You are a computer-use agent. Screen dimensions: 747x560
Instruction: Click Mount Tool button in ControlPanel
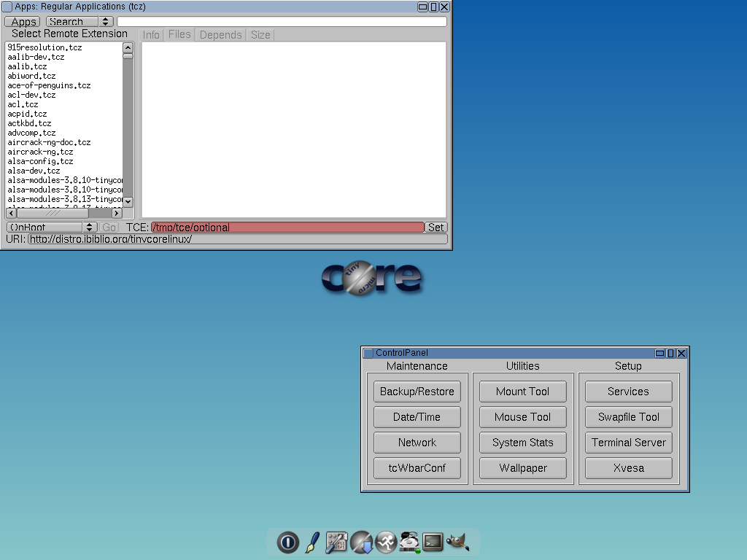point(522,392)
